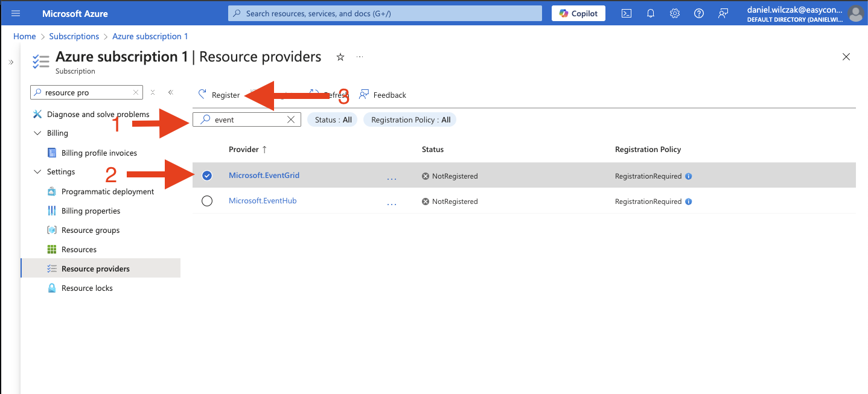Open Billing properties
The image size is (868, 394).
[x=91, y=211]
